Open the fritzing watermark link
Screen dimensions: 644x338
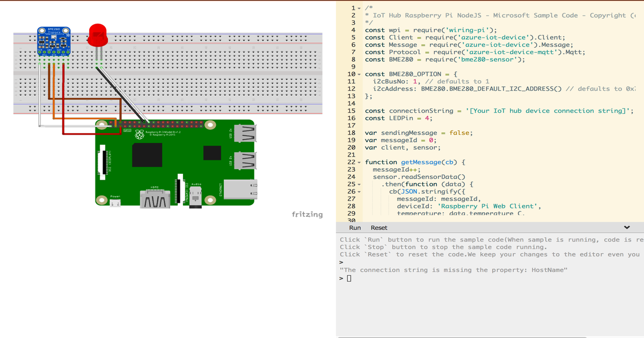click(308, 214)
